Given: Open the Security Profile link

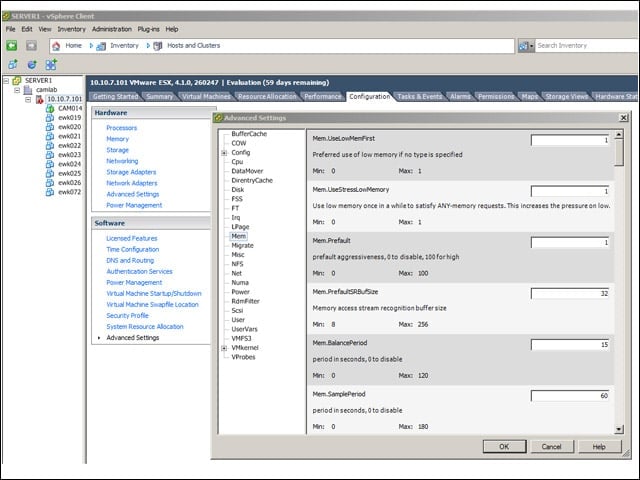Looking at the screenshot, I should (127, 316).
